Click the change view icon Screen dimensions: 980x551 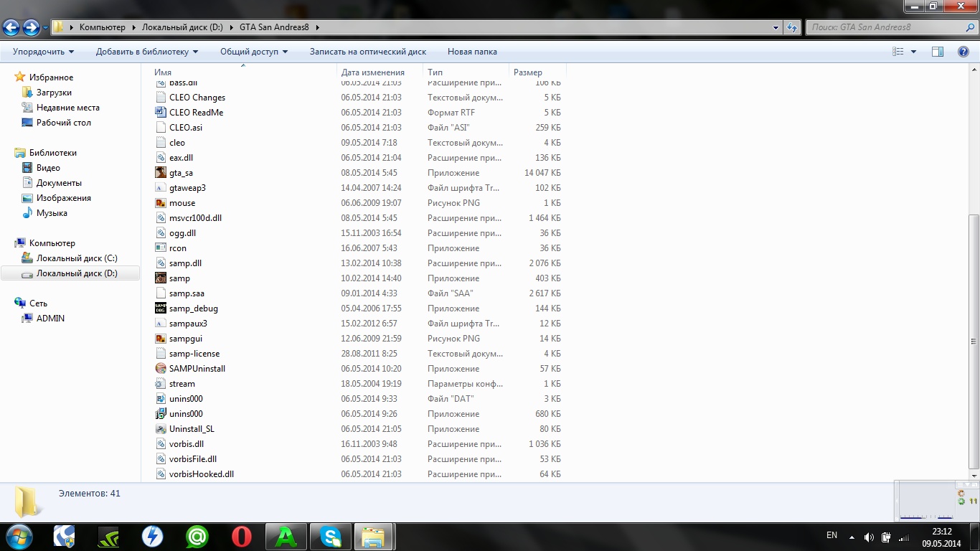897,52
